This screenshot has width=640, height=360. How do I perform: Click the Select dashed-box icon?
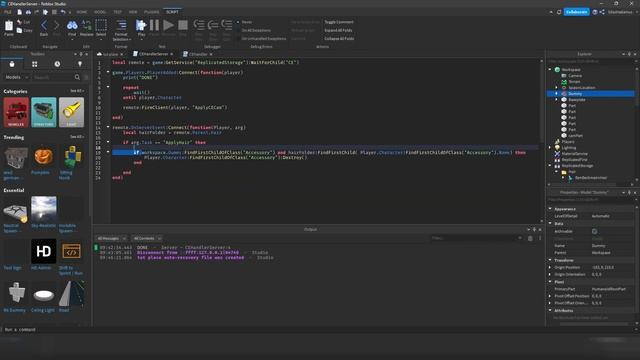pos(101,26)
